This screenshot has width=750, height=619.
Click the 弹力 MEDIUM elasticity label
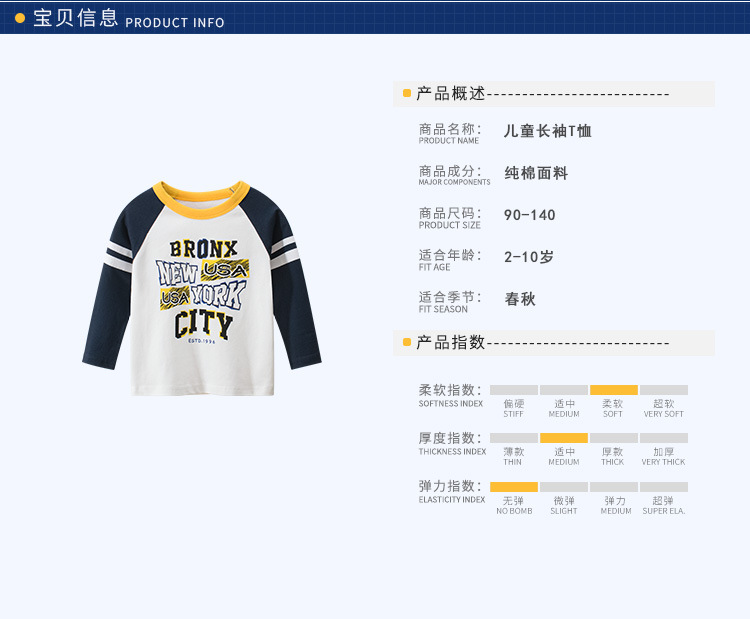pos(616,505)
